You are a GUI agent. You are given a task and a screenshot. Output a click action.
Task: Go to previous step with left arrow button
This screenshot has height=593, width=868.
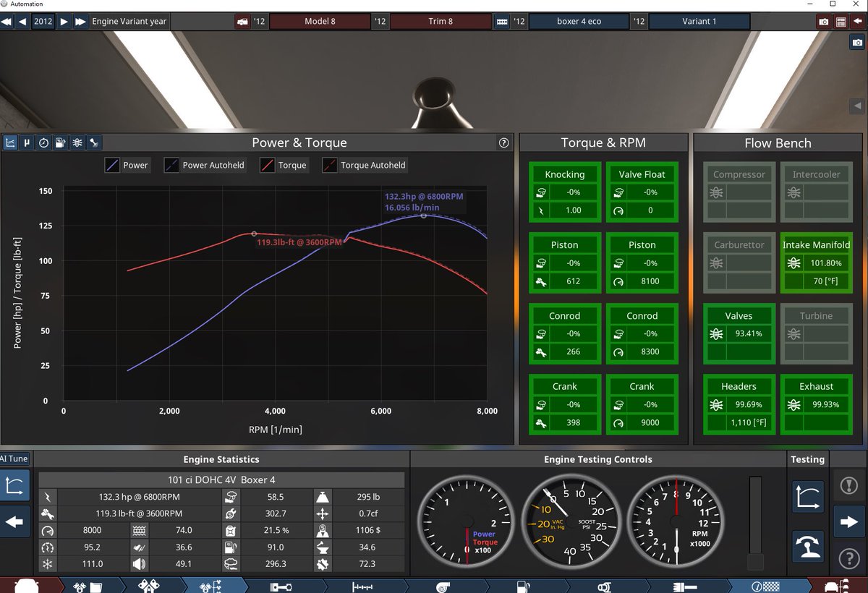coord(15,521)
